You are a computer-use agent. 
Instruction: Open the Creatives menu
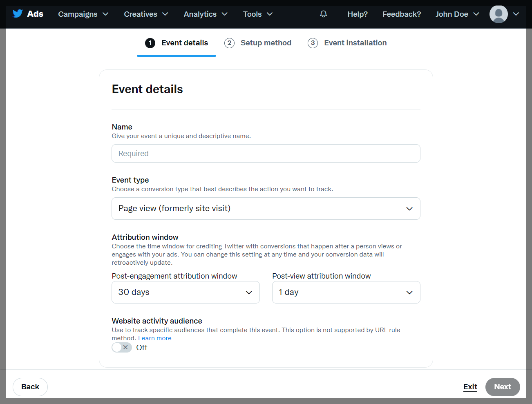[x=146, y=14]
